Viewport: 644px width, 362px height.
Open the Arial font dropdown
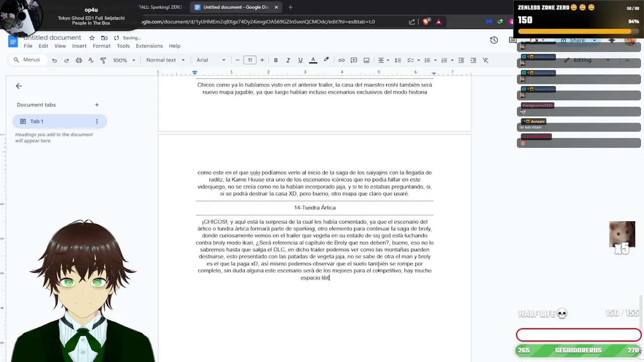point(211,60)
